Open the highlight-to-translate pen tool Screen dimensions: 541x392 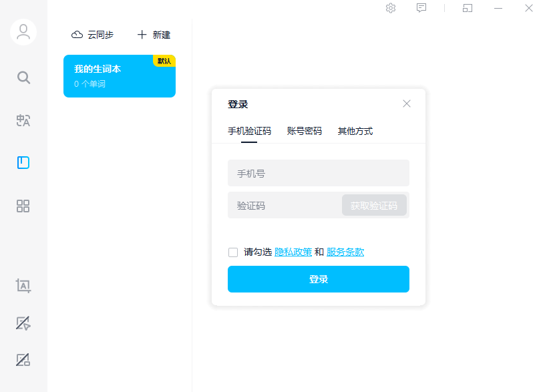point(23,323)
